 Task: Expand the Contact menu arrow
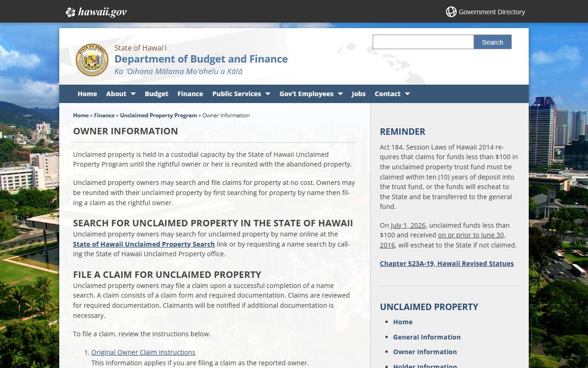point(407,94)
